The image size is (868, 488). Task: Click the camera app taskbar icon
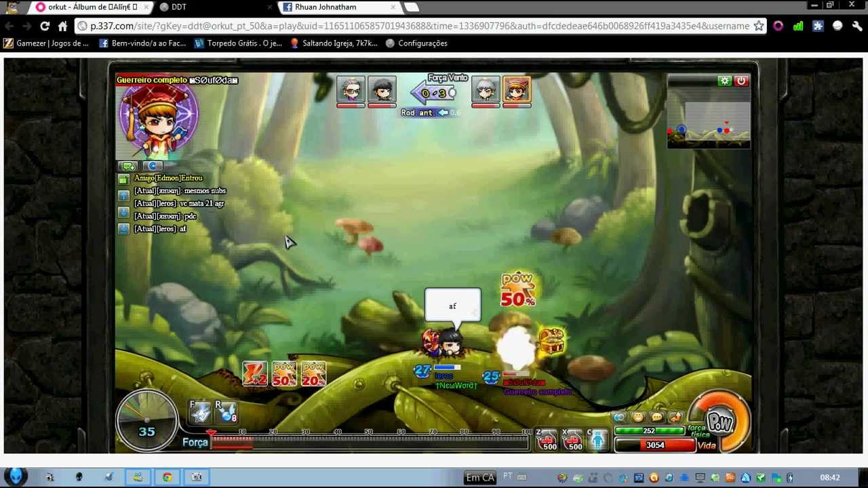click(x=196, y=477)
